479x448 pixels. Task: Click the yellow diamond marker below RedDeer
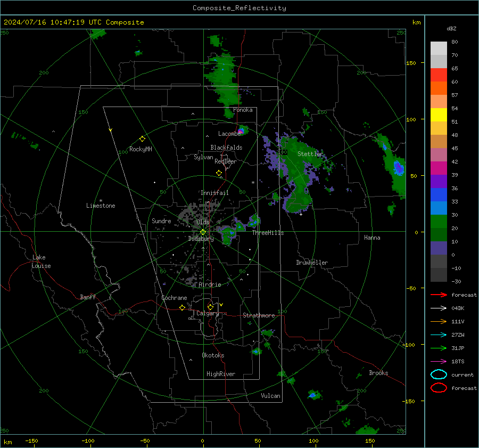(219, 173)
